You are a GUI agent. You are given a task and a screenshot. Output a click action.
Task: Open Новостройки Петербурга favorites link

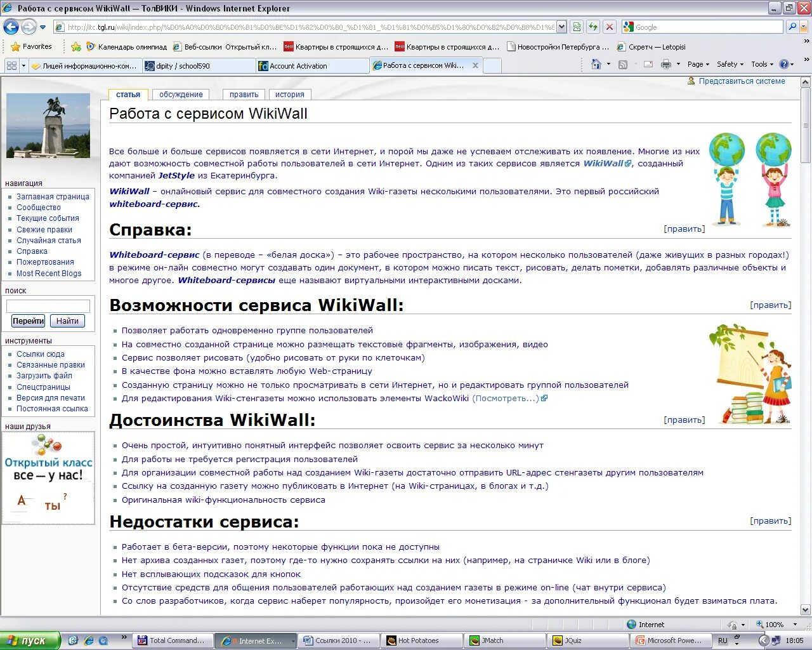click(x=558, y=46)
